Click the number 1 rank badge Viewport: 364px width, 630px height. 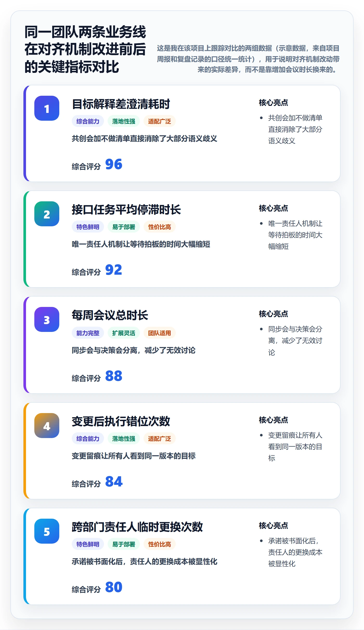coord(47,108)
